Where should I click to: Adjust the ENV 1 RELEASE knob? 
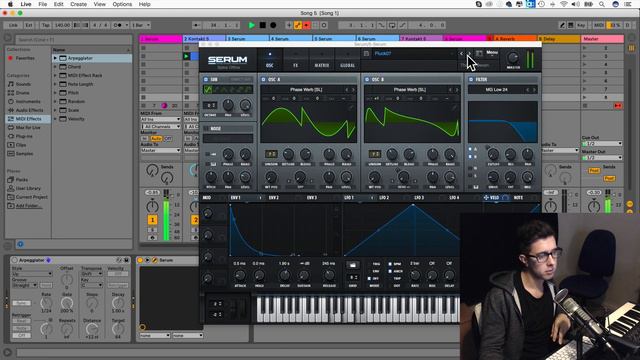329,276
